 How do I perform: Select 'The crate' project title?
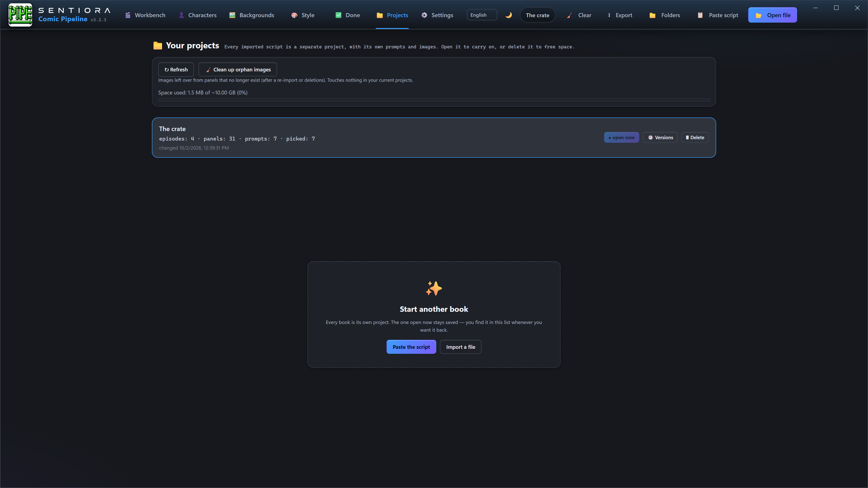tap(172, 129)
